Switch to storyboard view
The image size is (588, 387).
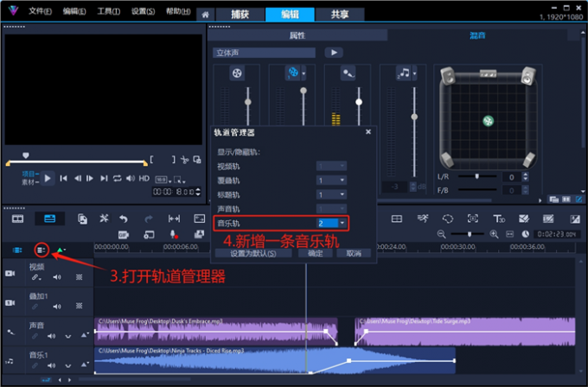click(17, 219)
